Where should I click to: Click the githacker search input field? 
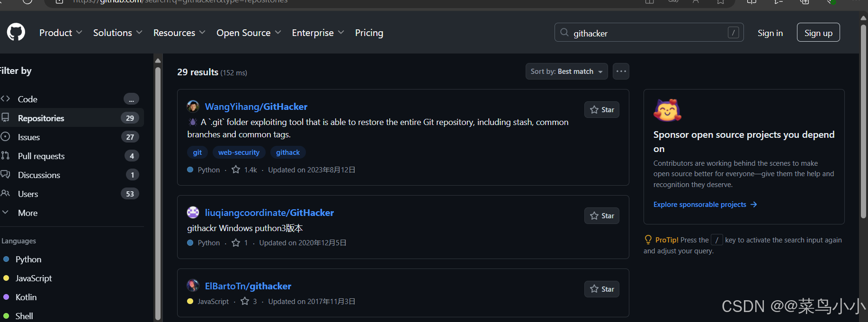649,33
